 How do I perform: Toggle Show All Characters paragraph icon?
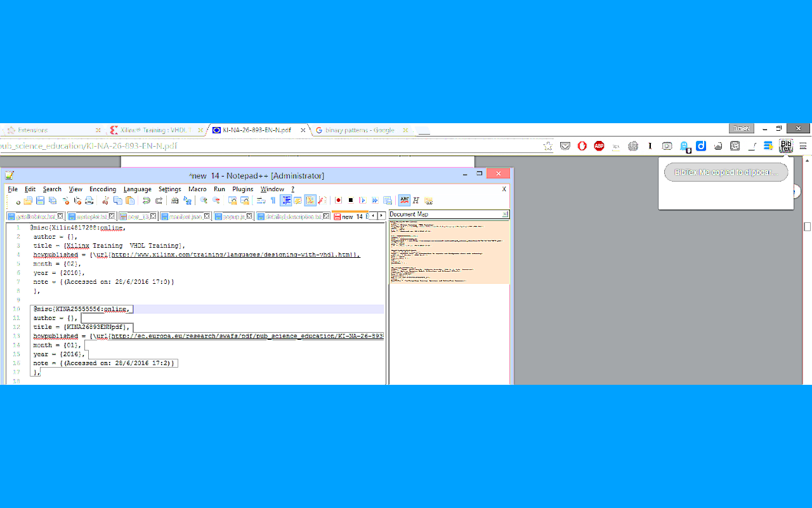[x=273, y=201]
